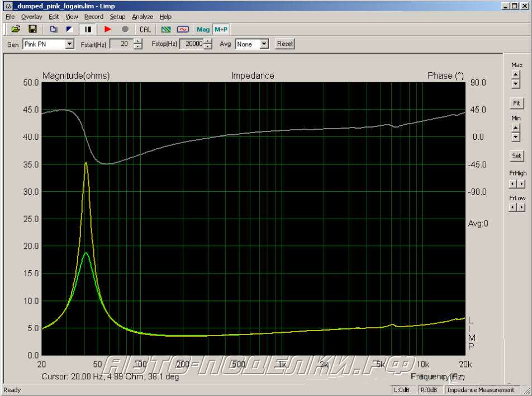Click the green hatched overlay icon
Viewport: 532px width, 396px height.
[x=166, y=30]
